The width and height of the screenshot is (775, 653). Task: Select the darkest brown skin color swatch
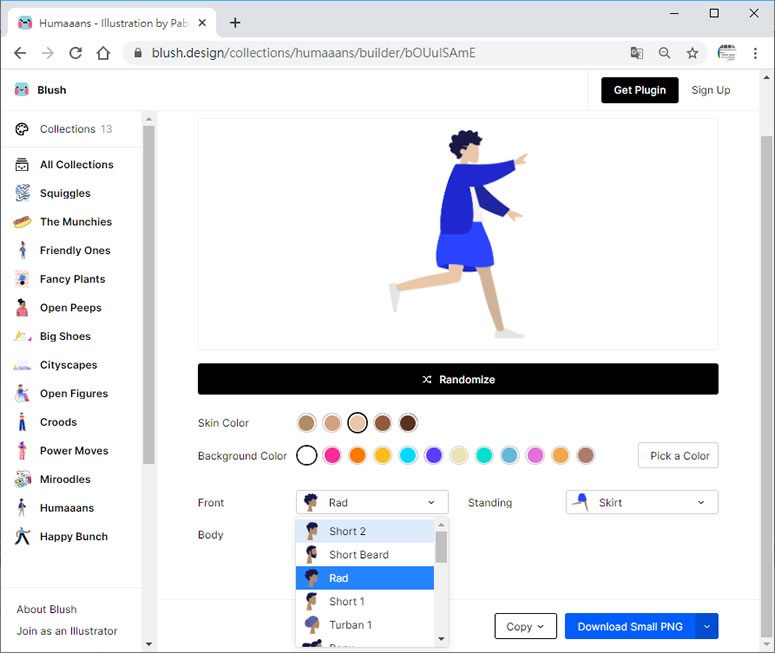click(408, 423)
